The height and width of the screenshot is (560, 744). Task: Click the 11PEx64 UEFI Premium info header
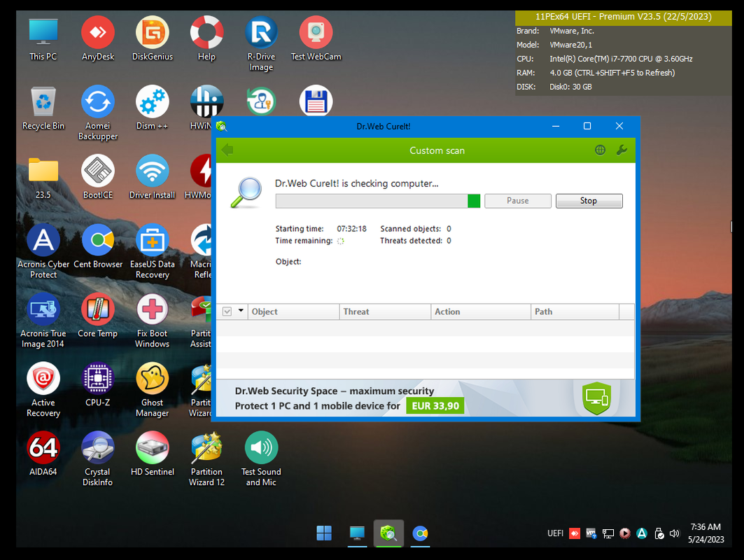coord(624,17)
